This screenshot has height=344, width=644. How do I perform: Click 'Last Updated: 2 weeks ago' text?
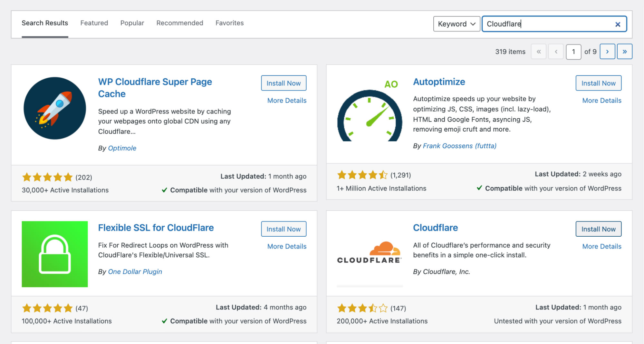click(x=578, y=174)
